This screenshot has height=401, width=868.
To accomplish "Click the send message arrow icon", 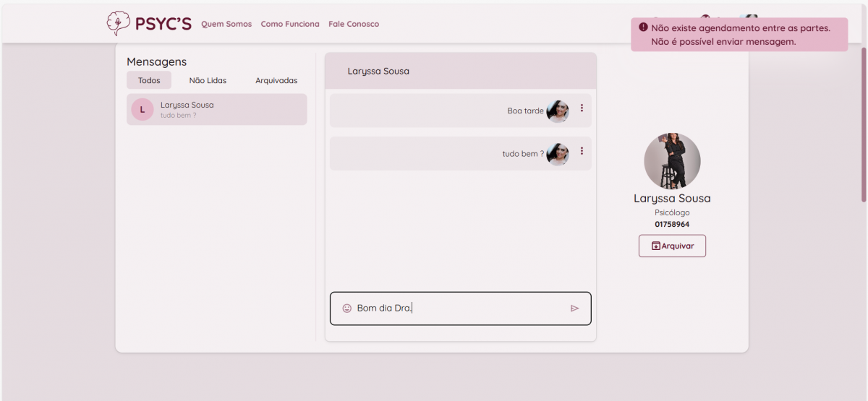I will (574, 309).
